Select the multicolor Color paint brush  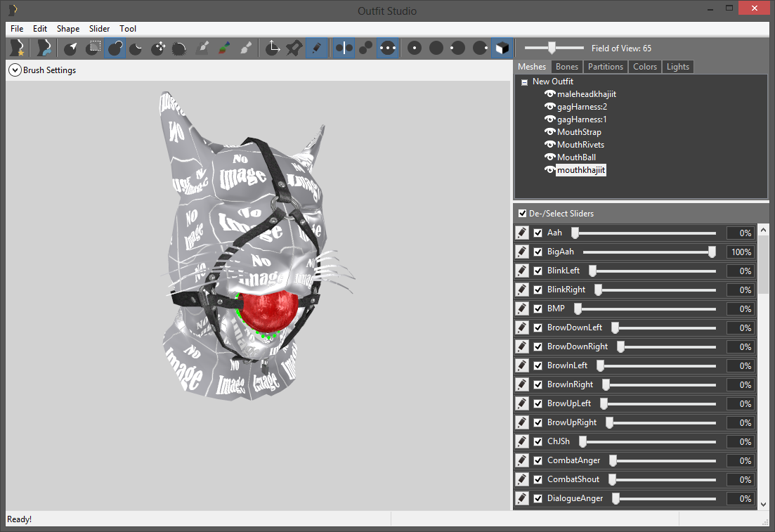point(223,48)
